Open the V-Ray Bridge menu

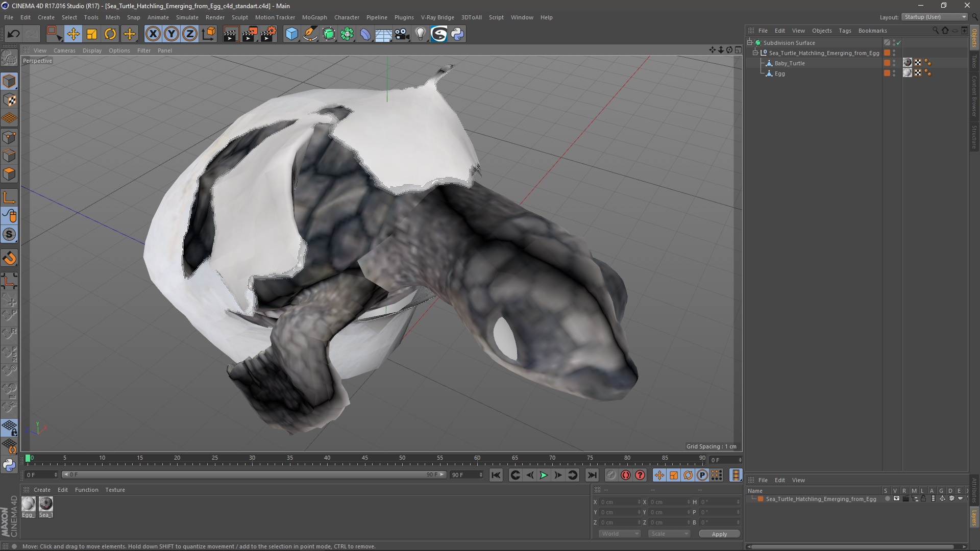point(437,17)
